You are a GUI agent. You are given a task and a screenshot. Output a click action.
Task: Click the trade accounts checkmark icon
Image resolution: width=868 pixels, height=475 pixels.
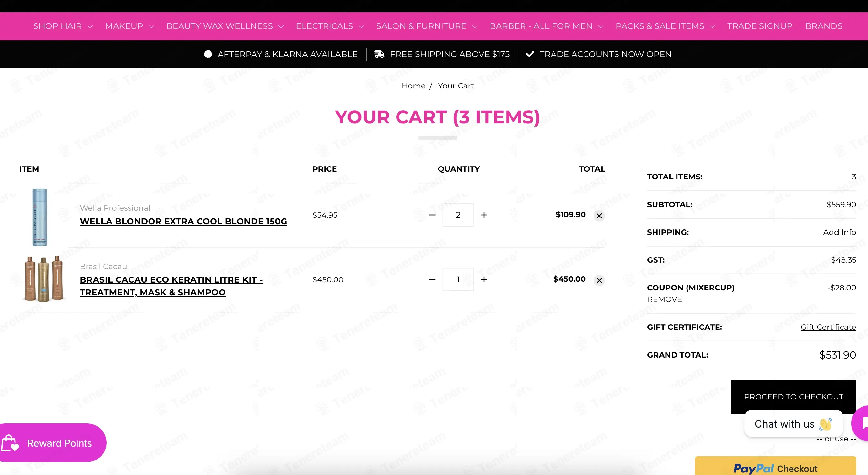coord(530,54)
